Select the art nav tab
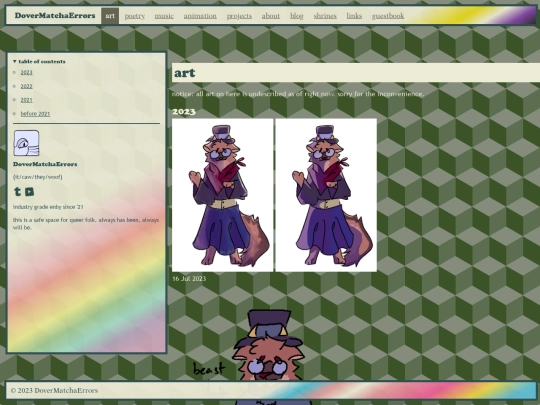Image resolution: width=540 pixels, height=405 pixels. click(x=110, y=16)
